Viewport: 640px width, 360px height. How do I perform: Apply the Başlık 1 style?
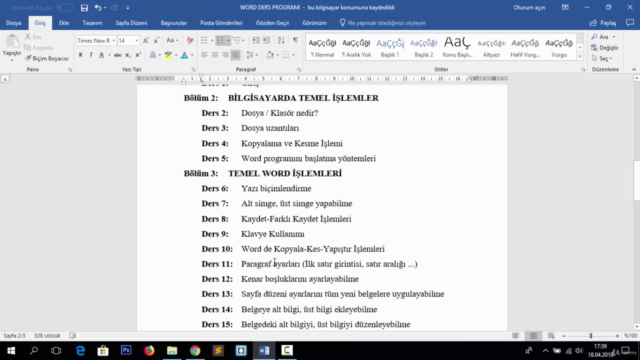coord(390,48)
